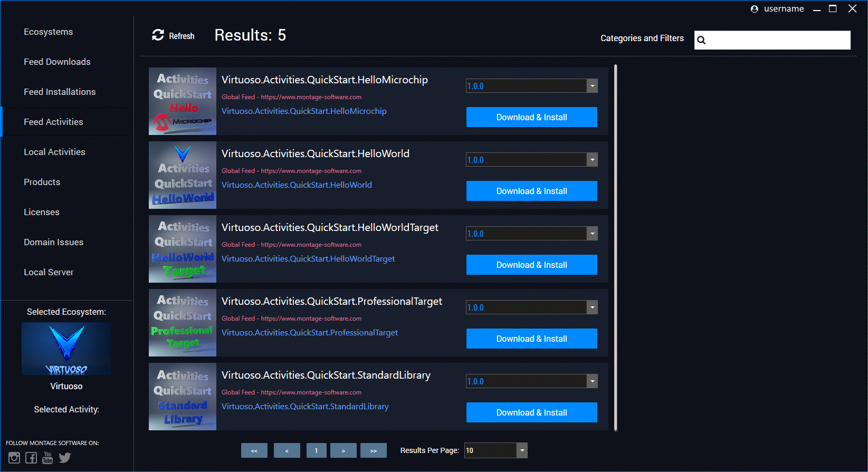Click the Refresh icon button
This screenshot has height=472, width=868.
(173, 35)
